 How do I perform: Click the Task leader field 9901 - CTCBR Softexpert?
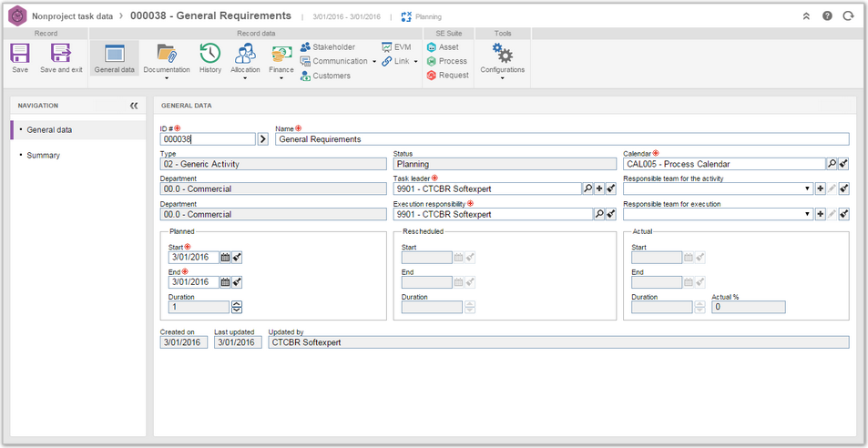(487, 188)
